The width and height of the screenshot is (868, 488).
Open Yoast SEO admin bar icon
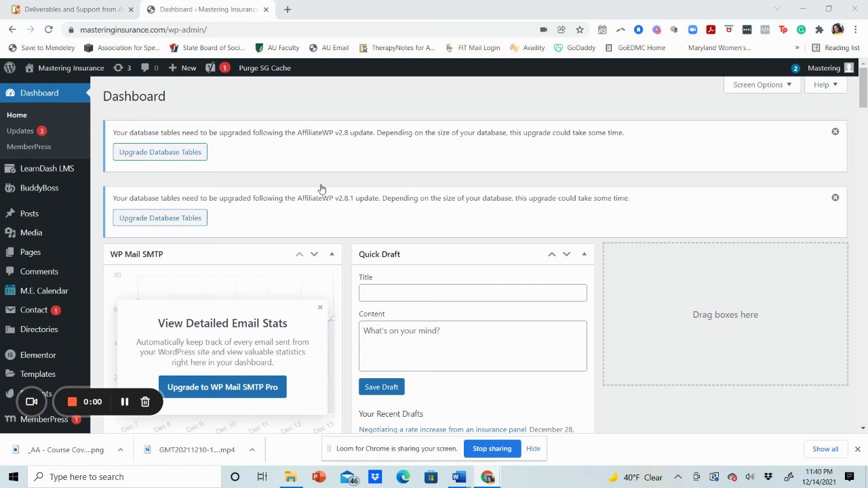tap(217, 68)
